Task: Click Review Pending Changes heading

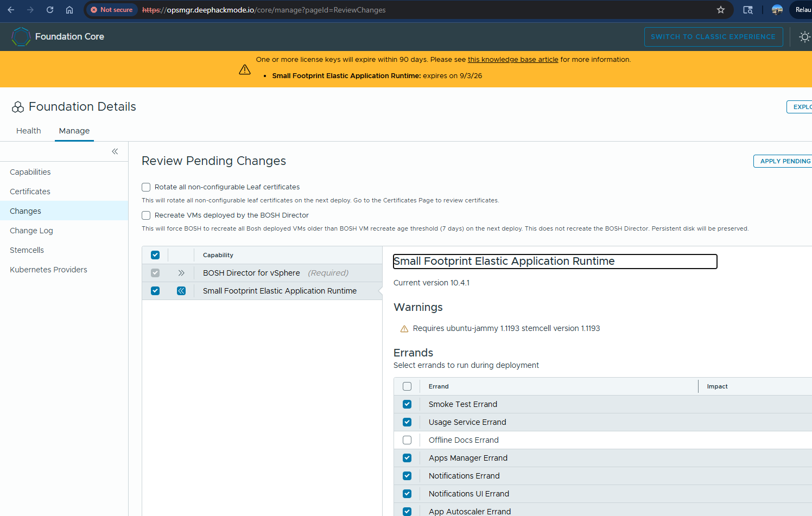Action: pyautogui.click(x=214, y=161)
